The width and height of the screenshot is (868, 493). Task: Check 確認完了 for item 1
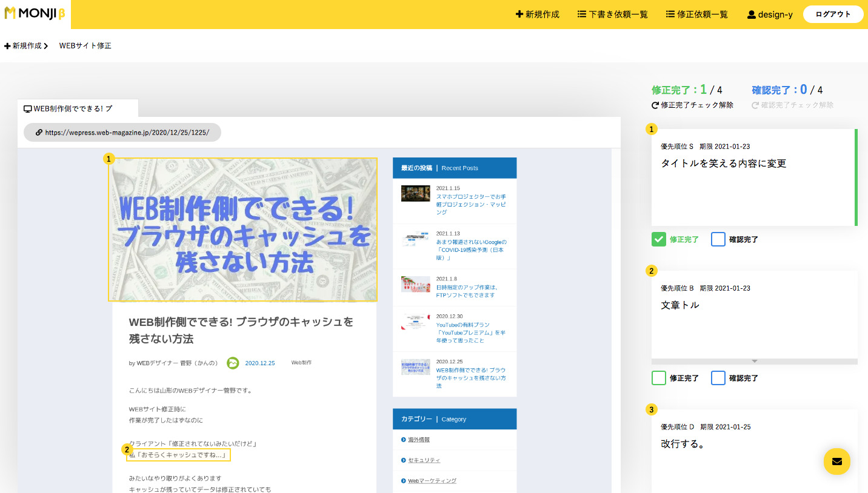[718, 239]
